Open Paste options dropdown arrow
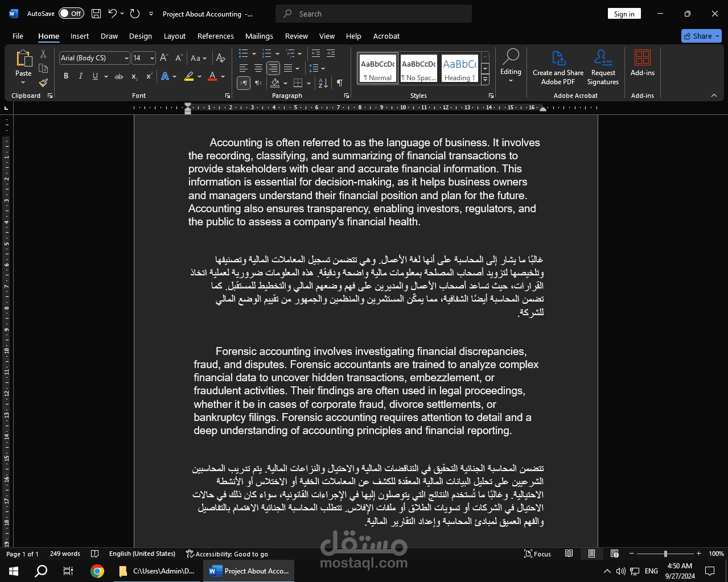Screen dimensions: 728x582 pos(23,82)
